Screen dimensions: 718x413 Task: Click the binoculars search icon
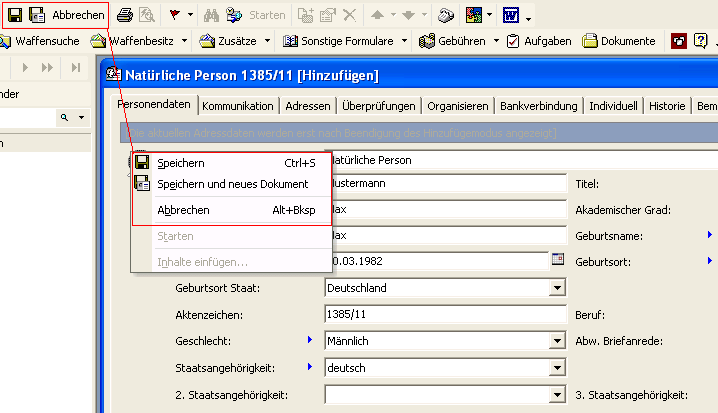click(x=211, y=15)
